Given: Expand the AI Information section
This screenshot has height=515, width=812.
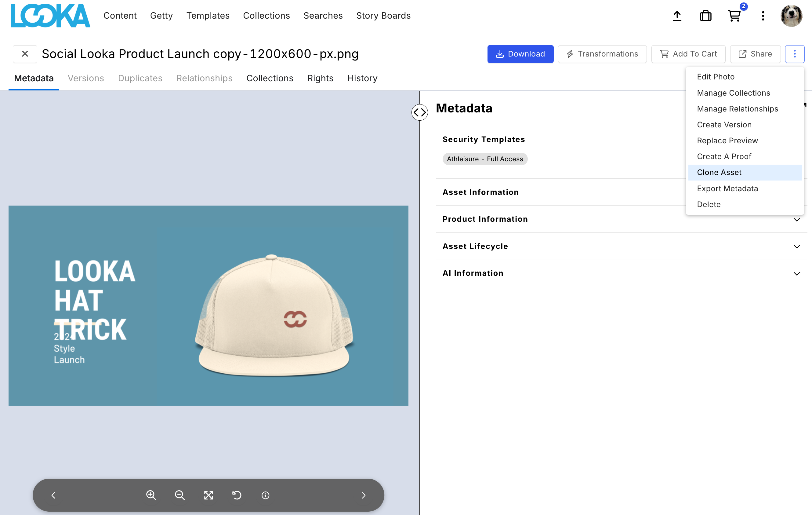Looking at the screenshot, I should coord(796,273).
